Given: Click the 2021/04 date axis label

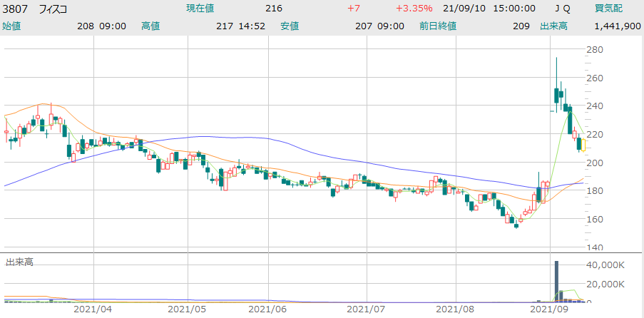Looking at the screenshot, I should [93, 309].
